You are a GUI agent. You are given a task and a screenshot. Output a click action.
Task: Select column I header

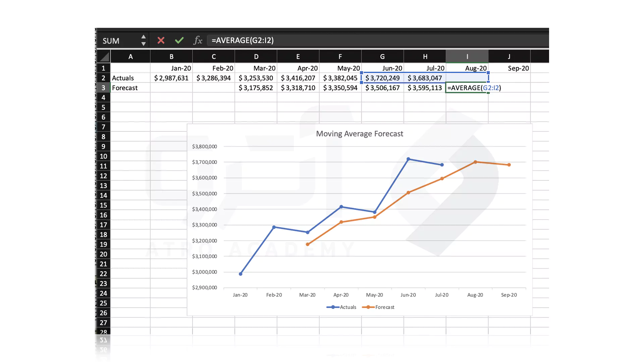[x=467, y=57]
